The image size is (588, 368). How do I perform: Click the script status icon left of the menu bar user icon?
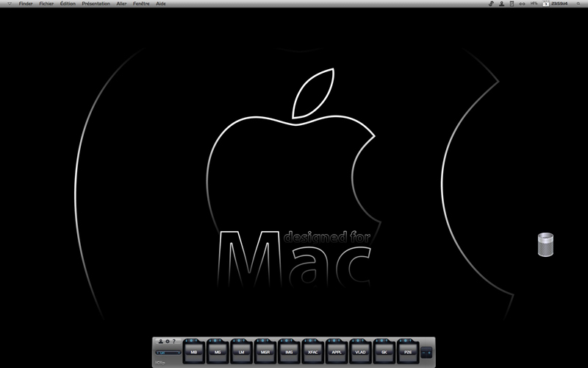(x=491, y=4)
